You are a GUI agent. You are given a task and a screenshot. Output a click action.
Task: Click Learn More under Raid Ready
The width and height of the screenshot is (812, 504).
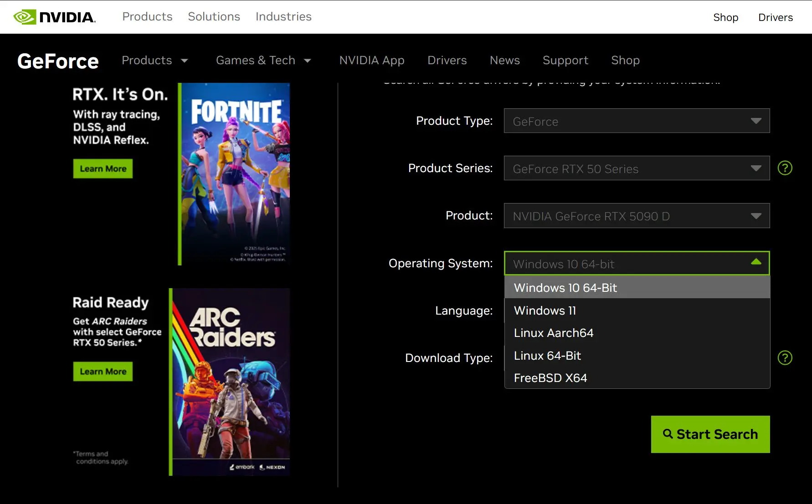(x=103, y=372)
